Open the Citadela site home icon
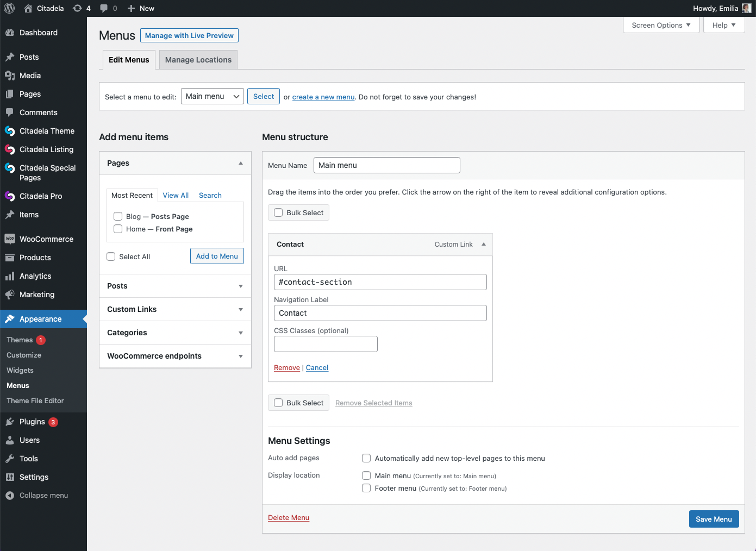Screen dimensions: 756x551 [x=28, y=8]
